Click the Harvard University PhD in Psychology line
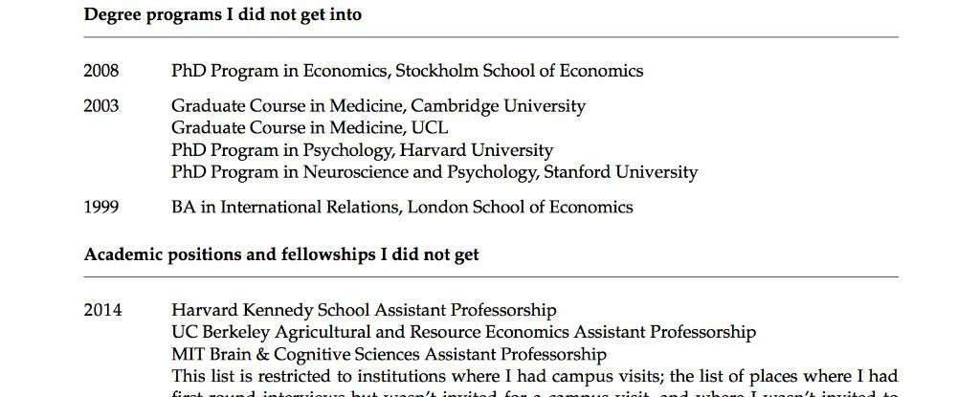The width and height of the screenshot is (980, 397). 362,150
